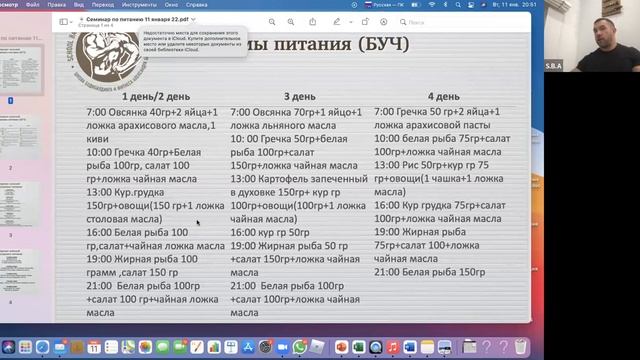Expand the document title chevron next to the PDF name

coord(193,19)
